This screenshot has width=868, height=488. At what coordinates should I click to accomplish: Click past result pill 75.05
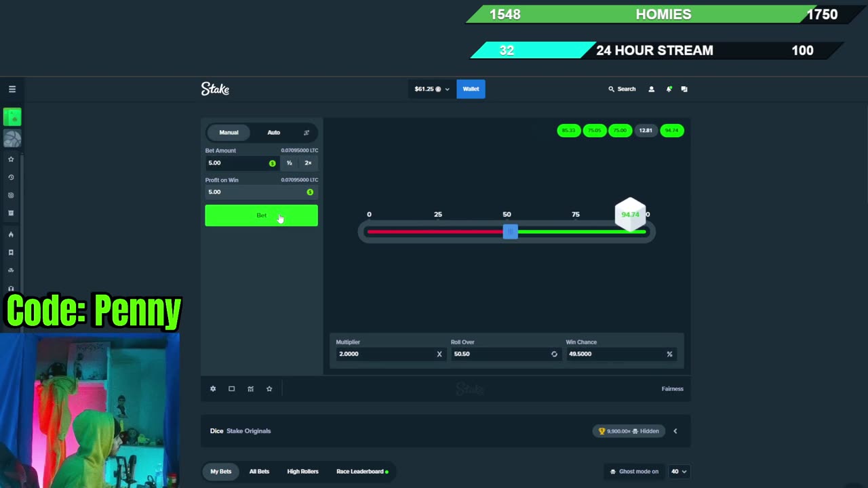pyautogui.click(x=594, y=130)
